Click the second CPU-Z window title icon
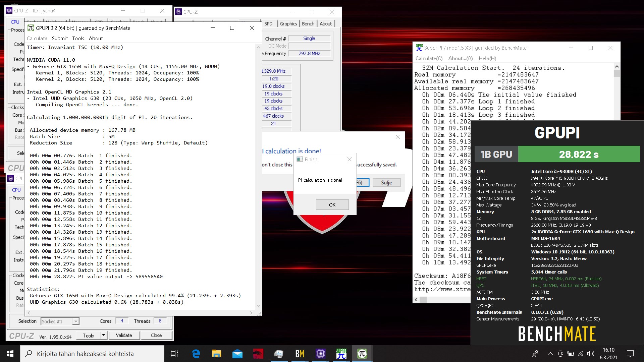Screen dimensions: 644x362 tap(179, 12)
